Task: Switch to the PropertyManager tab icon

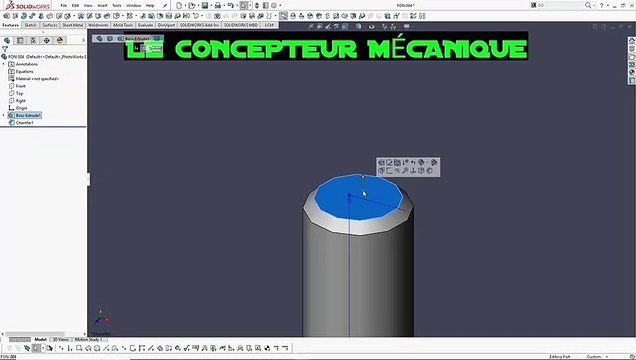Action: point(20,40)
